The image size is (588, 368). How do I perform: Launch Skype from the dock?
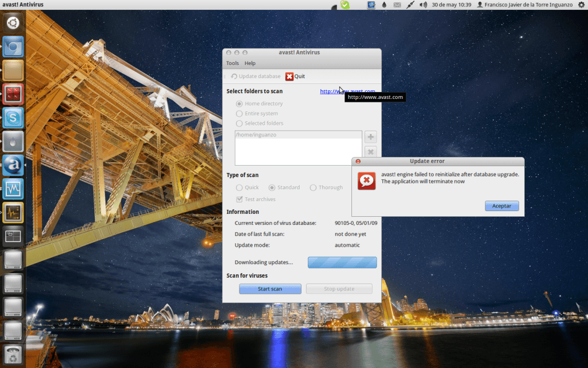click(13, 117)
